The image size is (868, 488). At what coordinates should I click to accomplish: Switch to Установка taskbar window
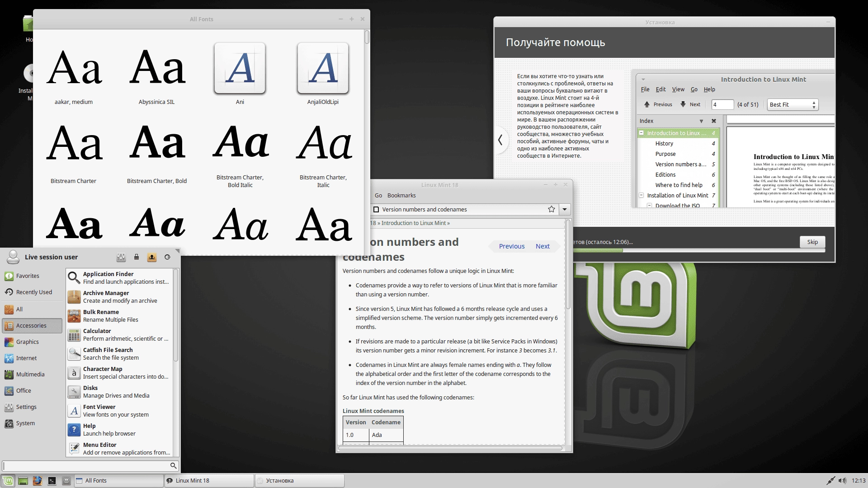pos(300,481)
